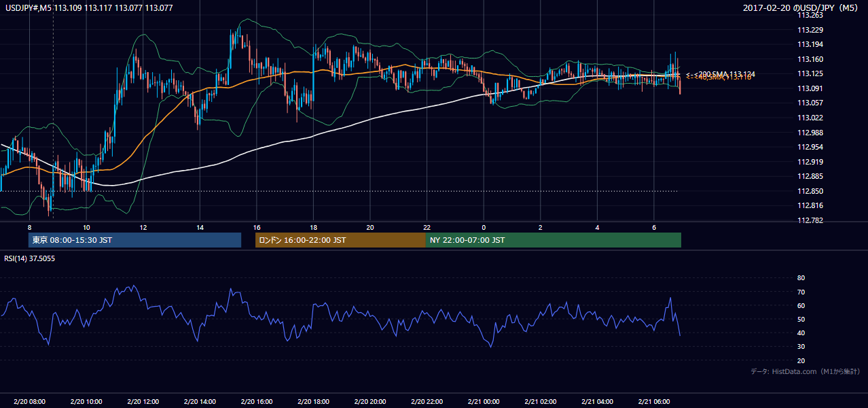
Task: Click the hour 0 label under price chart
Action: click(484, 227)
